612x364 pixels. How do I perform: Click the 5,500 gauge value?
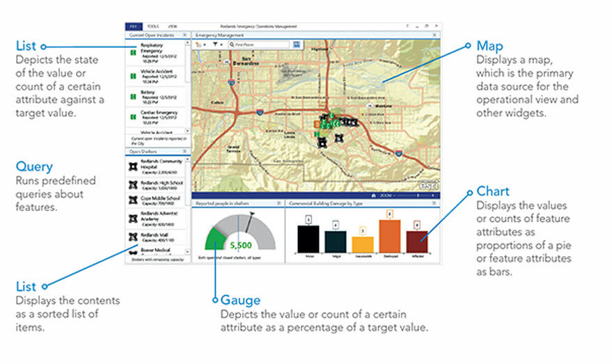tap(241, 245)
